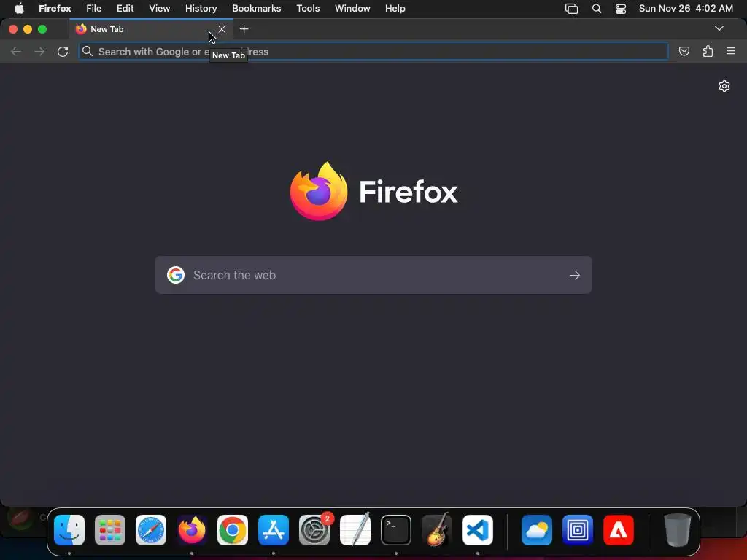Launch Google Chrome from the Dock
747x560 pixels.
point(233,530)
